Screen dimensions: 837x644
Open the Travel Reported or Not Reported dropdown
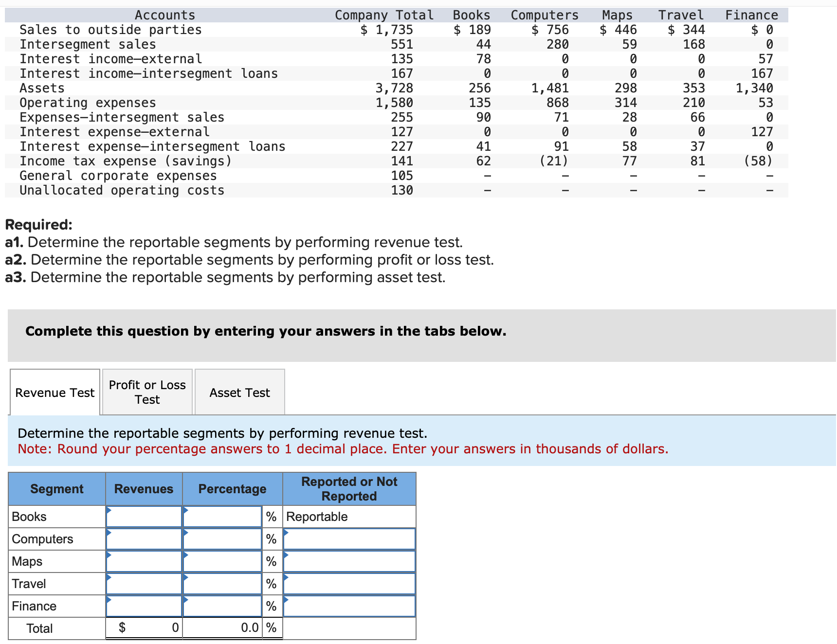tap(348, 583)
